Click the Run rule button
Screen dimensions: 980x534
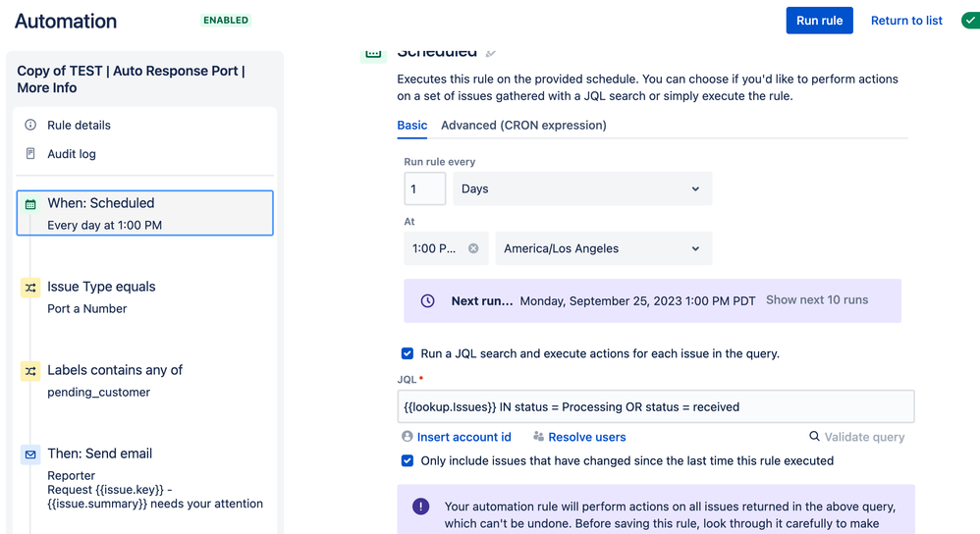pos(819,21)
